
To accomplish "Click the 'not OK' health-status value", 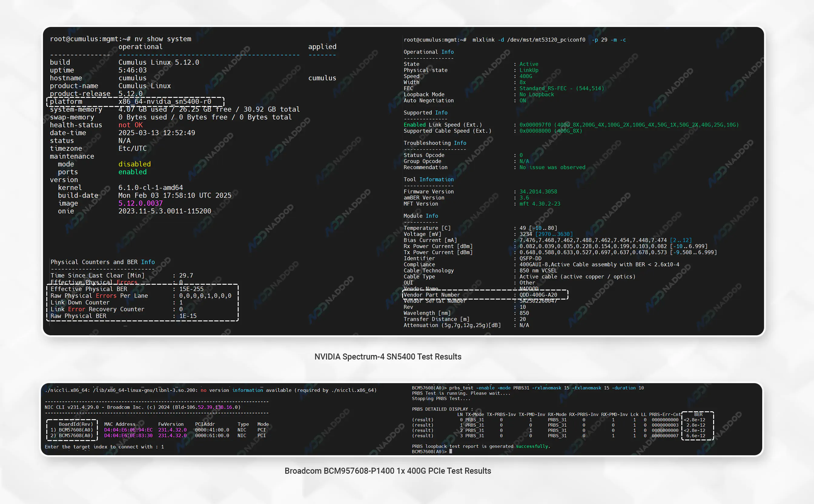I will (130, 125).
